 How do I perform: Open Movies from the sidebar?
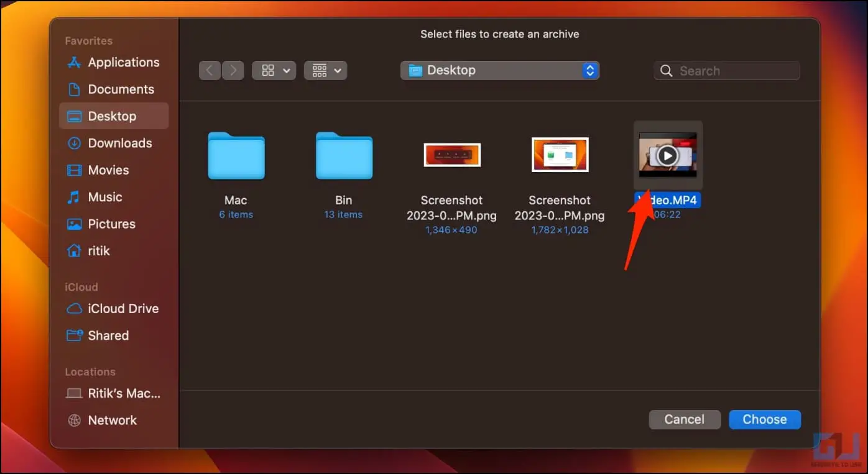coord(113,170)
